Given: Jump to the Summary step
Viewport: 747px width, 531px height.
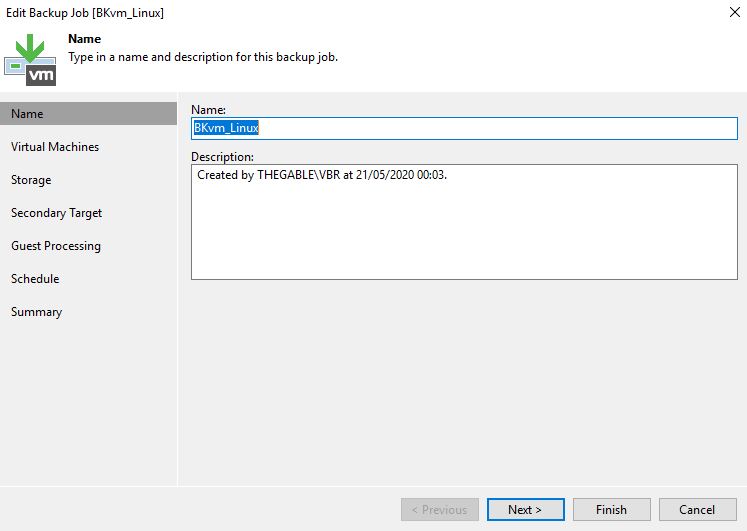Looking at the screenshot, I should [36, 312].
